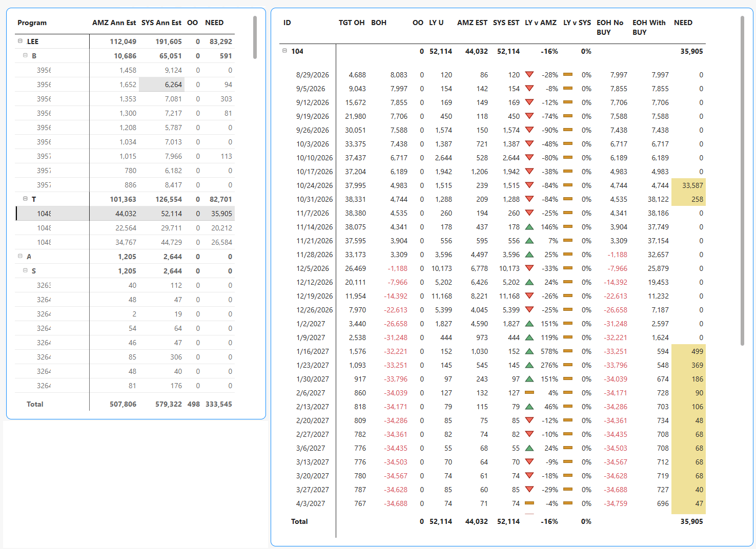Image resolution: width=756 pixels, height=549 pixels.
Task: Click LY v SYS orange dash in 12/19/2026 row
Action: coord(568,296)
